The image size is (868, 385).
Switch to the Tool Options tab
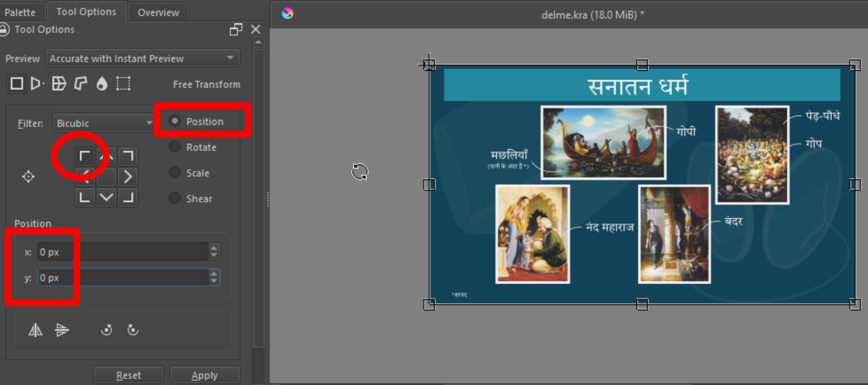86,11
